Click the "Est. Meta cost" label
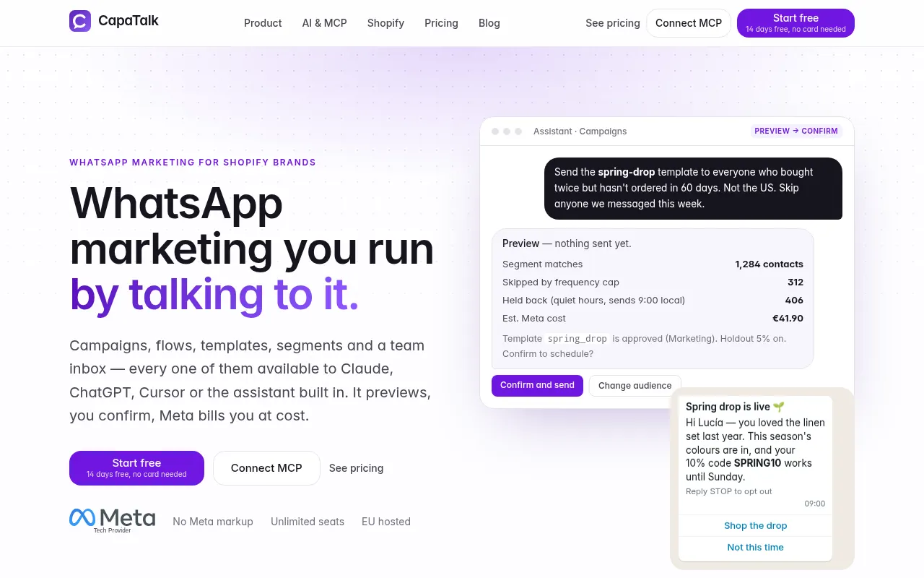The width and height of the screenshot is (924, 578). [534, 319]
